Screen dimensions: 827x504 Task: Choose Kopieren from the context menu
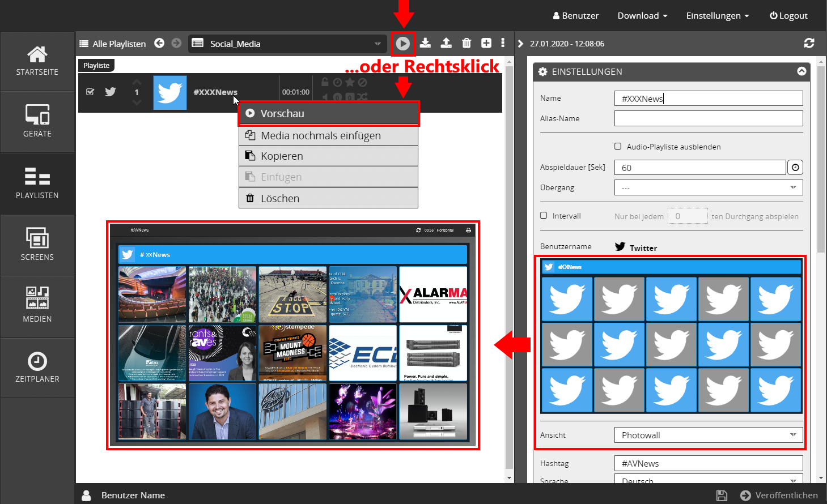click(329, 156)
